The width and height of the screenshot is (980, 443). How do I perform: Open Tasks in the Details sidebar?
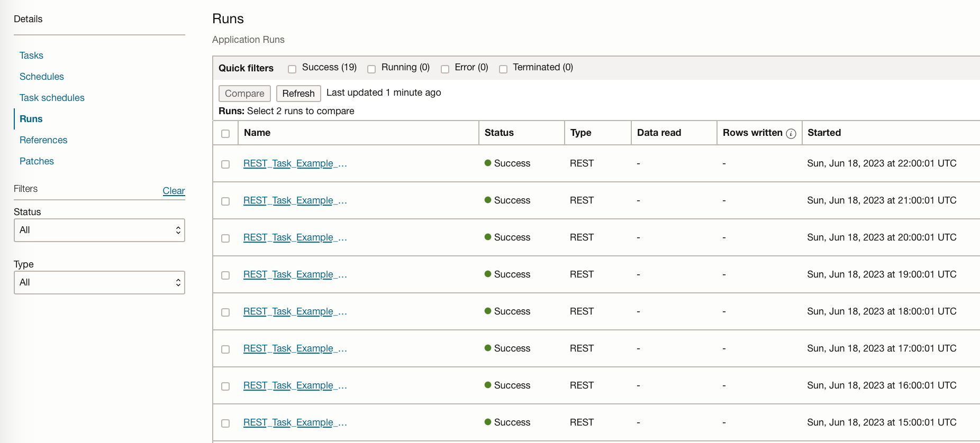tap(31, 56)
